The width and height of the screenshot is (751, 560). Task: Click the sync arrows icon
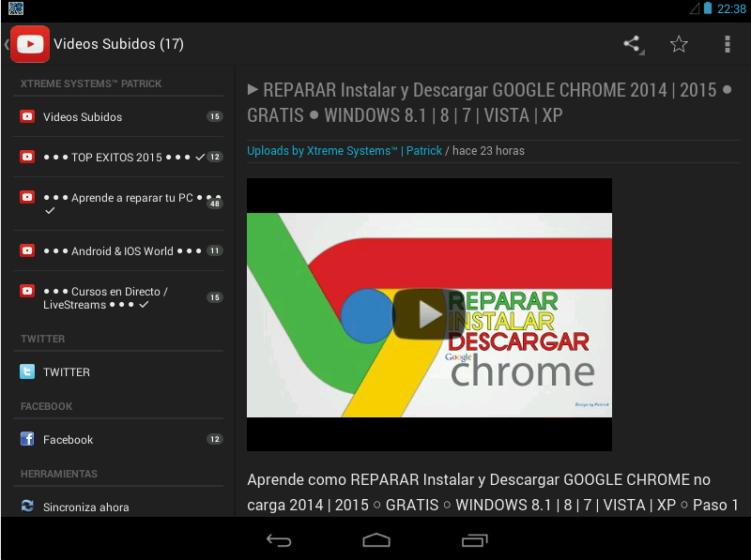click(x=27, y=506)
